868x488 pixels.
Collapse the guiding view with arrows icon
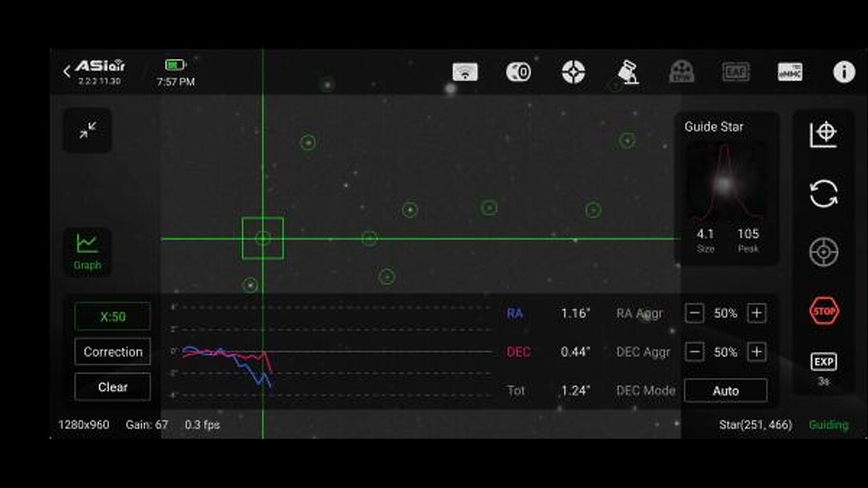coord(87,130)
